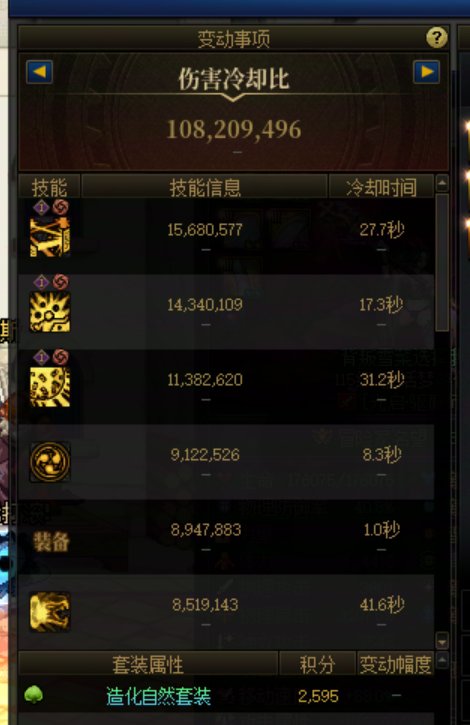This screenshot has height=725, width=470.
Task: Click skill list scrollbar up arrow
Action: 442,184
